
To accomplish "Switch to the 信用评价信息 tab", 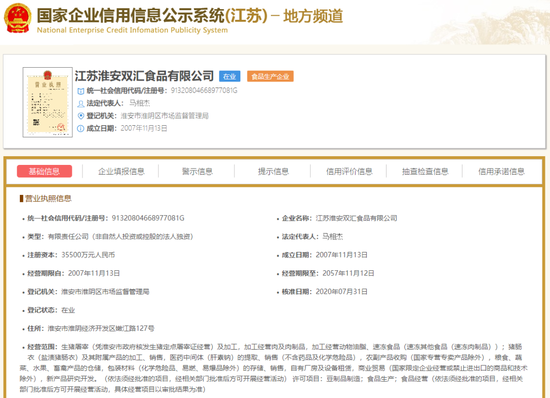I will 349,171.
